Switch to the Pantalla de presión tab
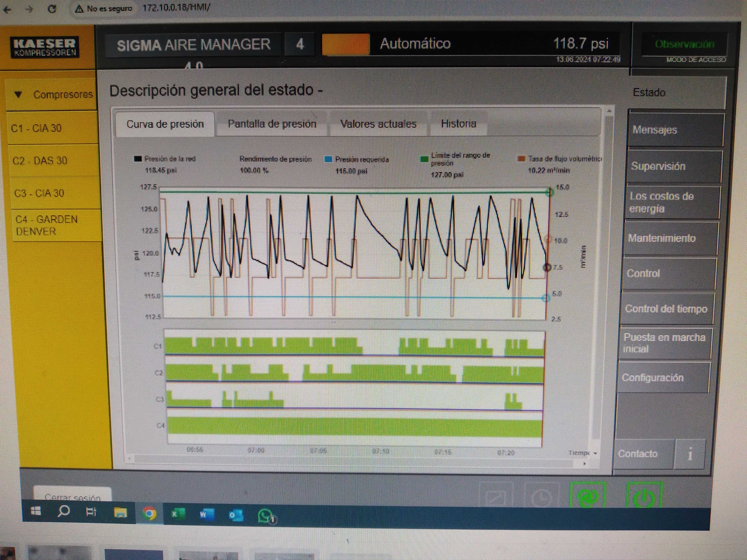 pyautogui.click(x=272, y=124)
